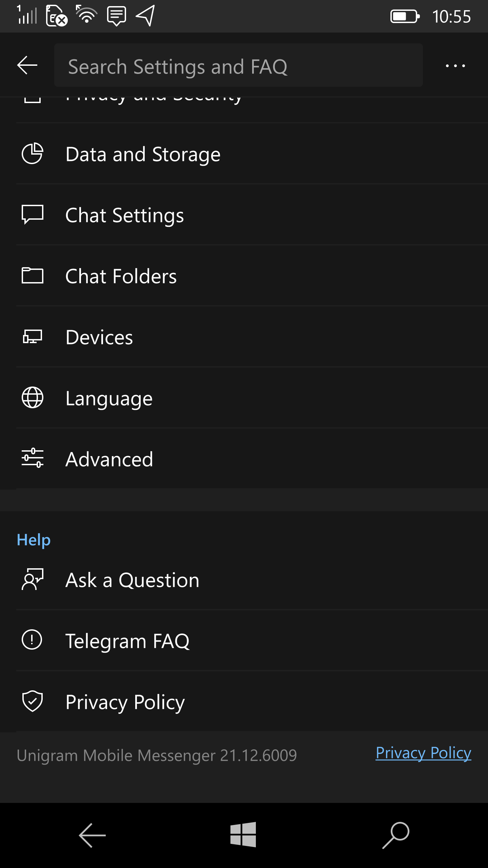Select the Language menu item
Viewport: 488px width, 868px height.
[252, 398]
